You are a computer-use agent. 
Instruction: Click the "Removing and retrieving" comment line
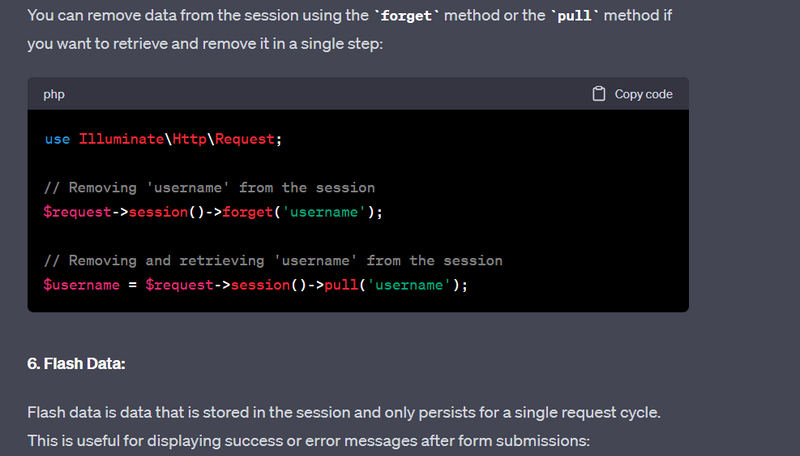pyautogui.click(x=273, y=261)
